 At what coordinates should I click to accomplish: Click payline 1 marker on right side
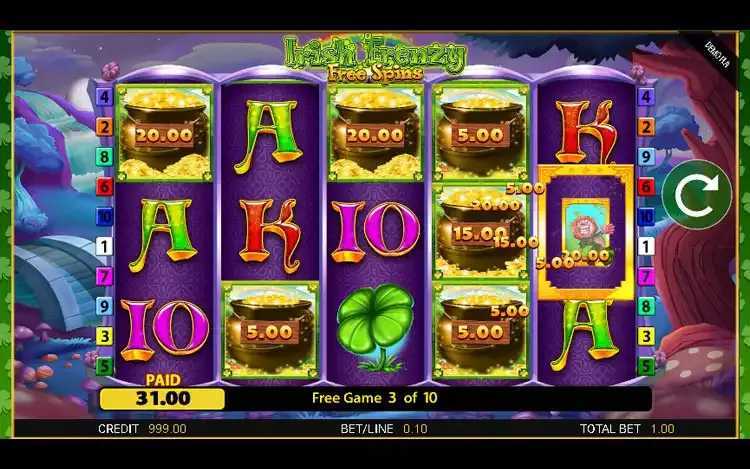pyautogui.click(x=646, y=247)
